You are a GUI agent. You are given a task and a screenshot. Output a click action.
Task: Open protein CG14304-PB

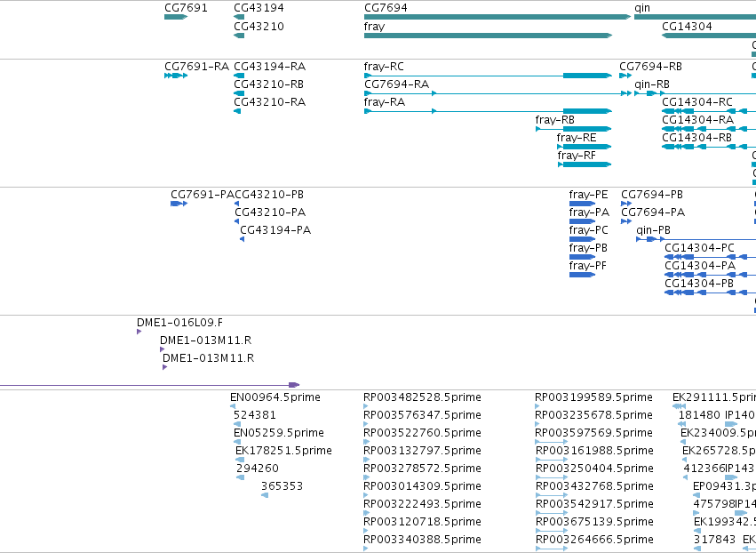click(x=700, y=285)
